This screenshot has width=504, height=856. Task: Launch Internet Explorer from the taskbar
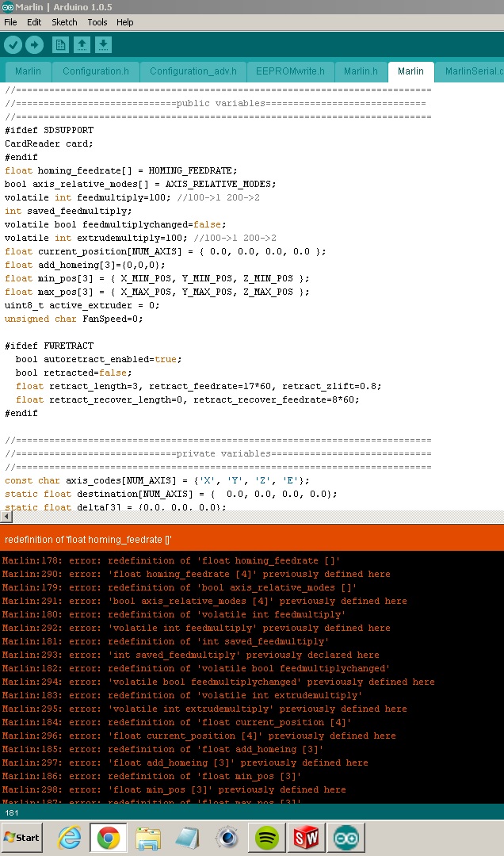click(x=70, y=837)
